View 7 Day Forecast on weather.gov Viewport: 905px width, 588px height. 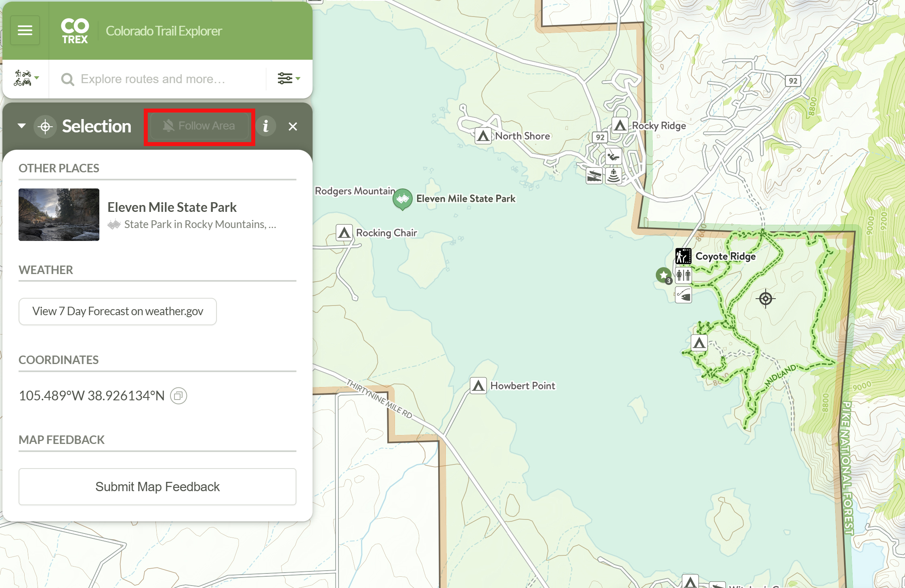pyautogui.click(x=118, y=312)
